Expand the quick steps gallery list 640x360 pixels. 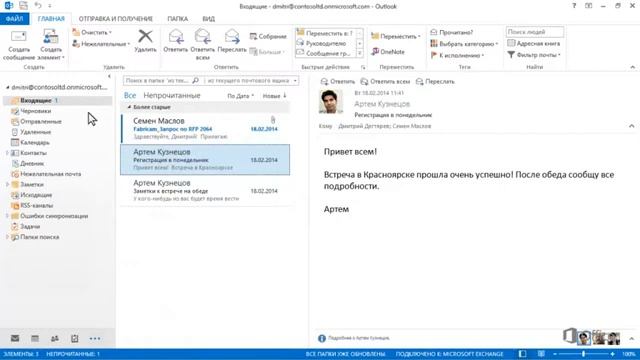click(x=360, y=53)
